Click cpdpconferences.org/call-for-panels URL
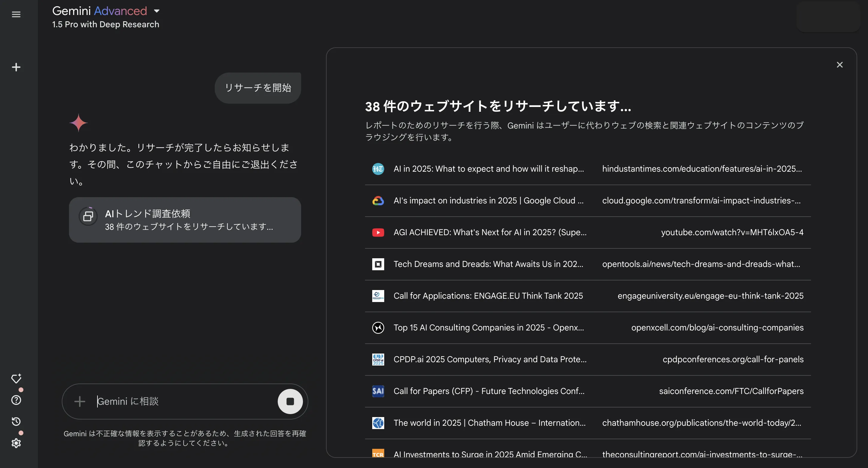The image size is (868, 468). (x=733, y=359)
